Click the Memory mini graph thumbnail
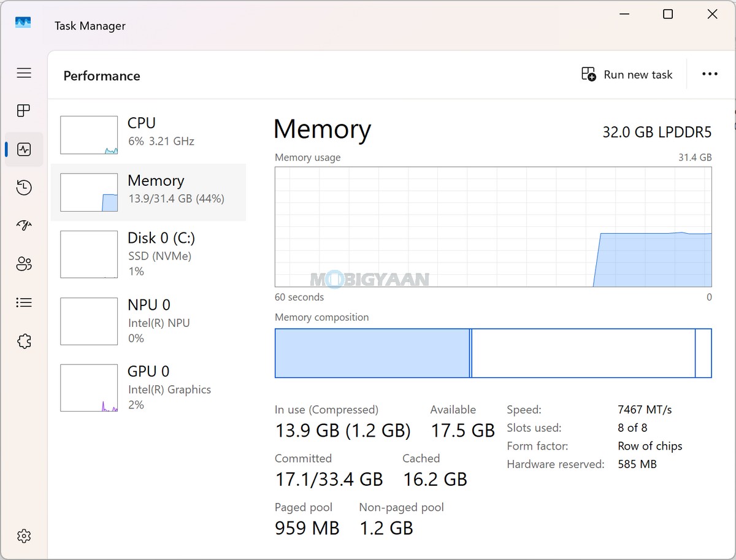736x560 pixels. coord(89,193)
